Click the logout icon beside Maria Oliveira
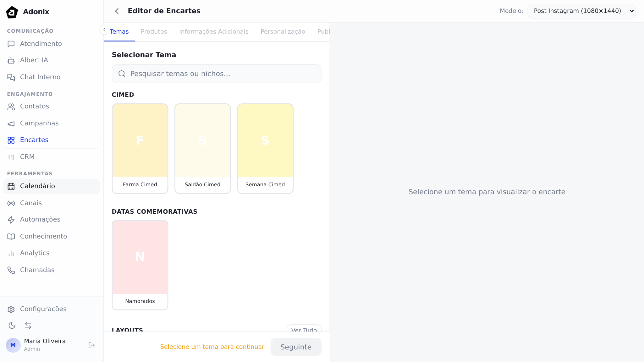644x362 pixels. (x=91, y=345)
